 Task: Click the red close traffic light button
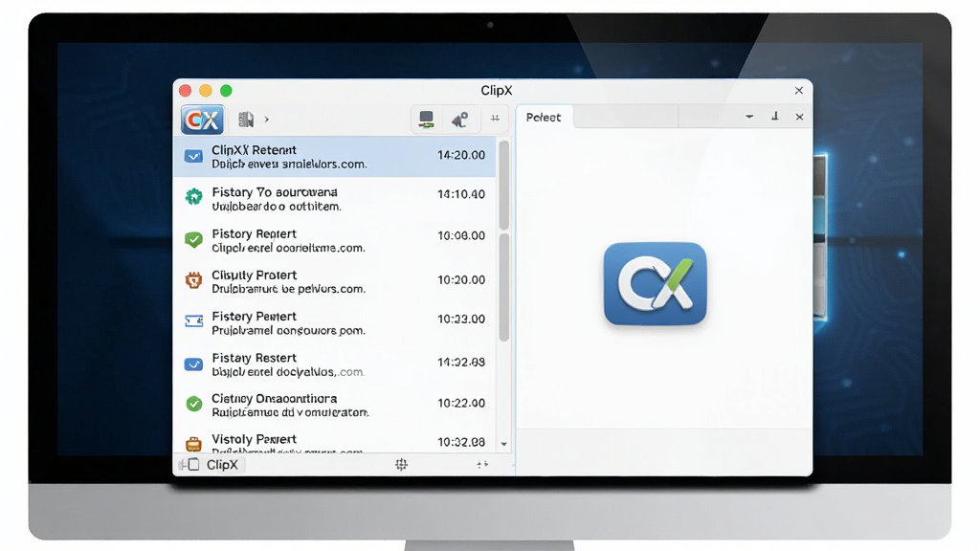point(185,91)
